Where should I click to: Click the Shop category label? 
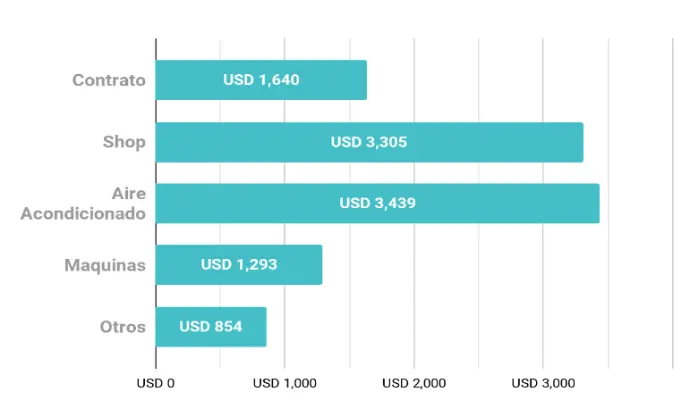124,142
